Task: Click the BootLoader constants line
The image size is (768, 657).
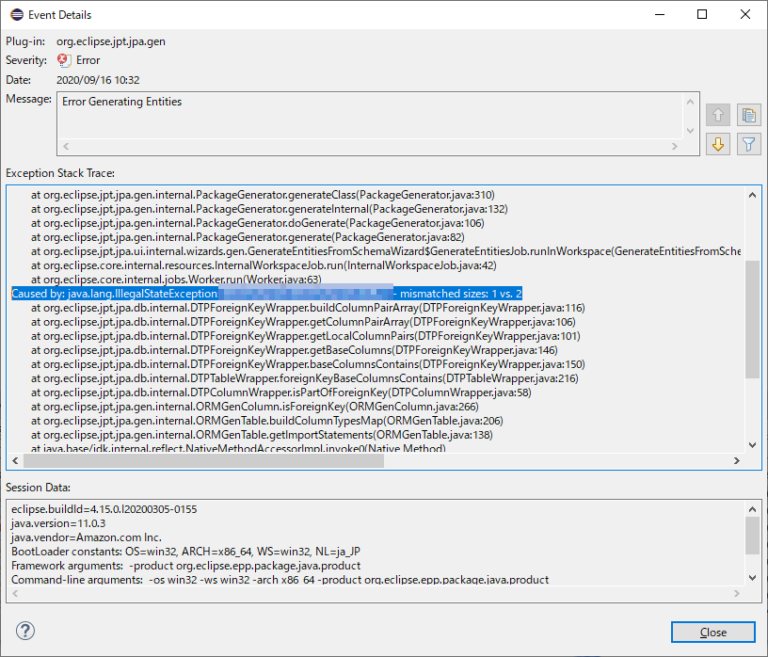Action: 186,552
